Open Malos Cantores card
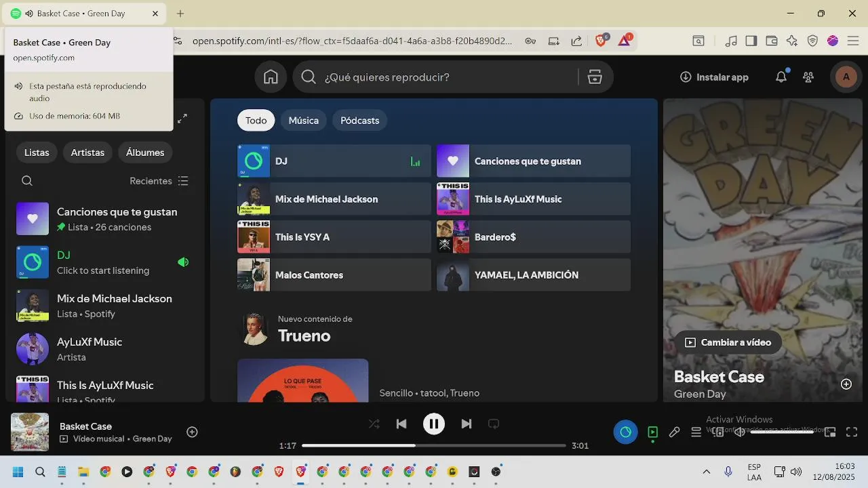868x488 pixels. pos(334,275)
